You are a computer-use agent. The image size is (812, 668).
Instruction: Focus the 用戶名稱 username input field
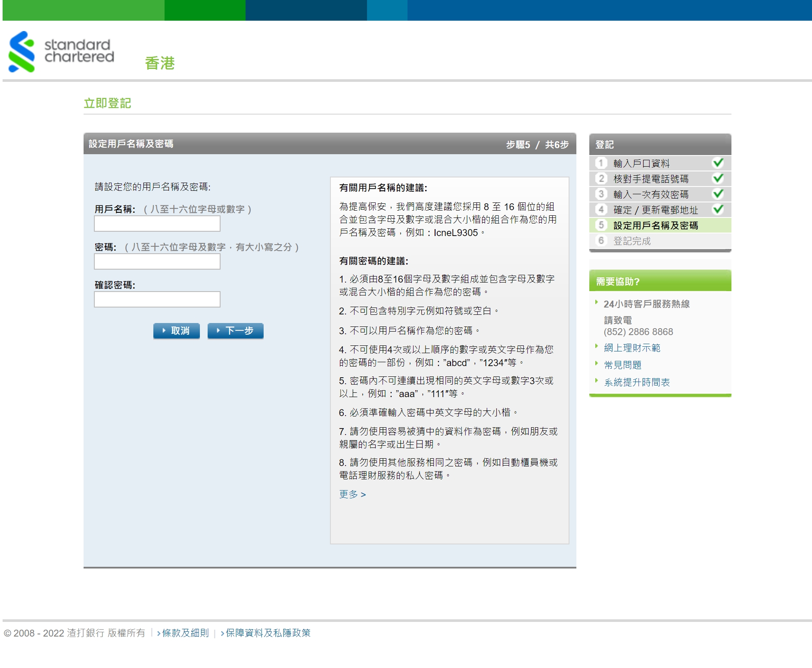click(x=157, y=224)
